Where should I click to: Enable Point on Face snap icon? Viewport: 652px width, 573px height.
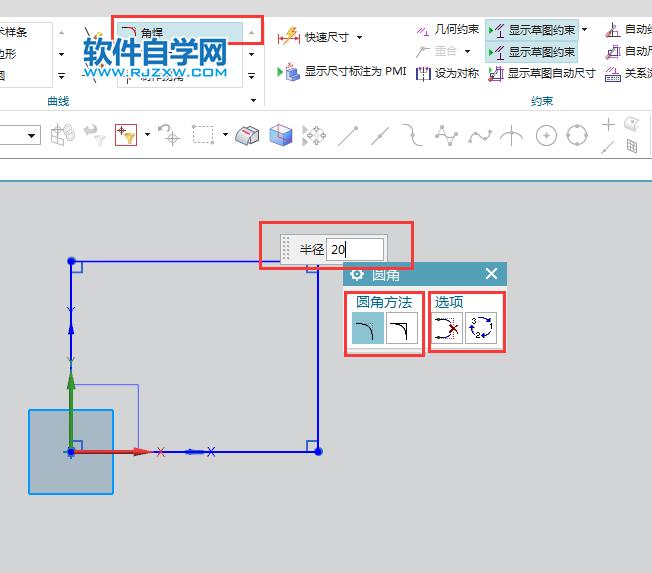(x=632, y=123)
